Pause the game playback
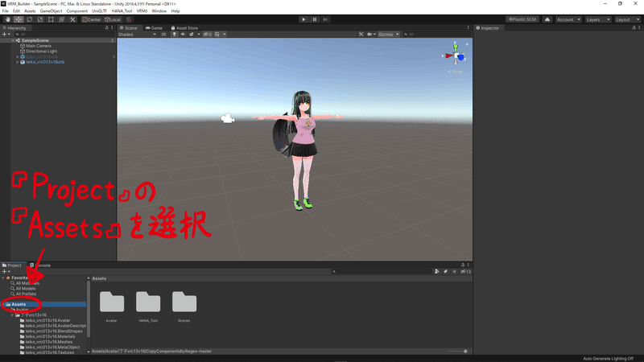 pyautogui.click(x=315, y=19)
